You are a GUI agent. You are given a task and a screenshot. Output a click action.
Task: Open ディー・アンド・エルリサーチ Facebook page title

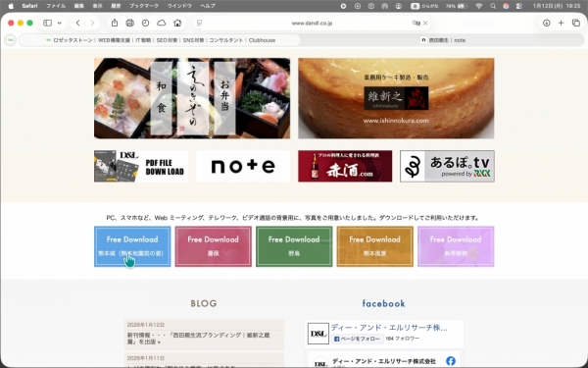pos(389,328)
